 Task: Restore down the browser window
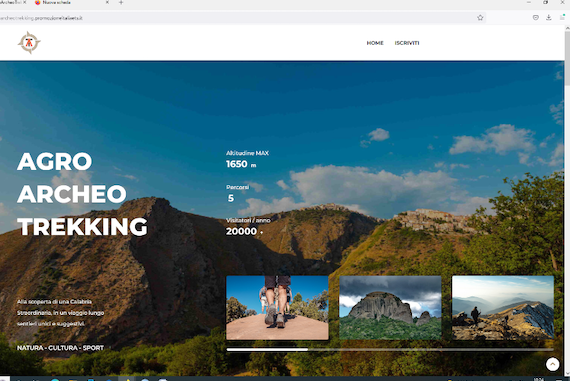pos(545,3)
